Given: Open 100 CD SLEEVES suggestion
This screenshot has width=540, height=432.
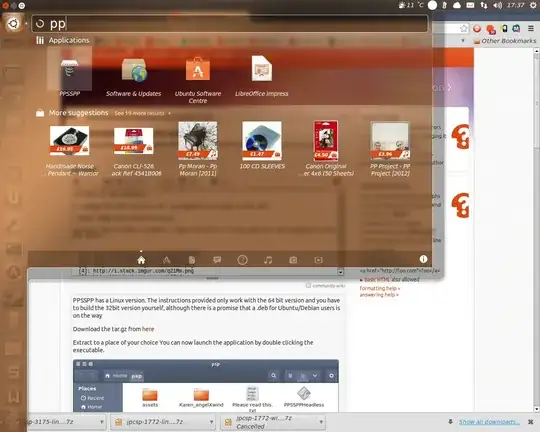Looking at the screenshot, I should 262,146.
